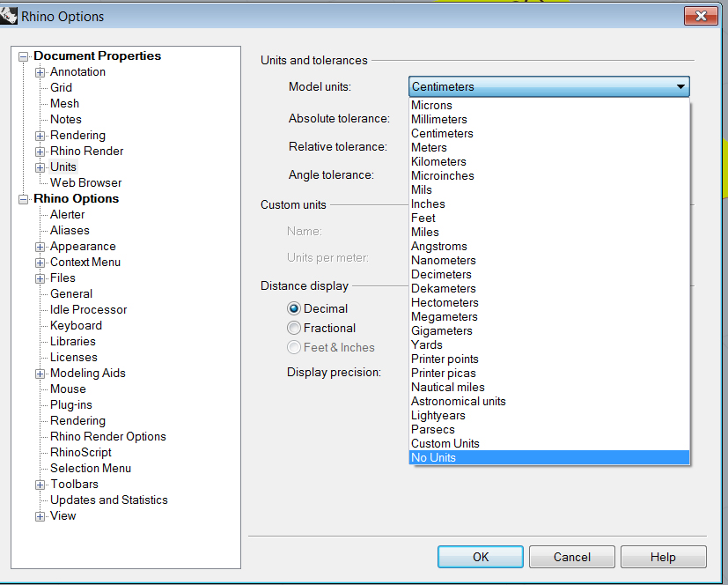728x585 pixels.
Task: Choose Printer points from the units list
Action: click(x=548, y=359)
